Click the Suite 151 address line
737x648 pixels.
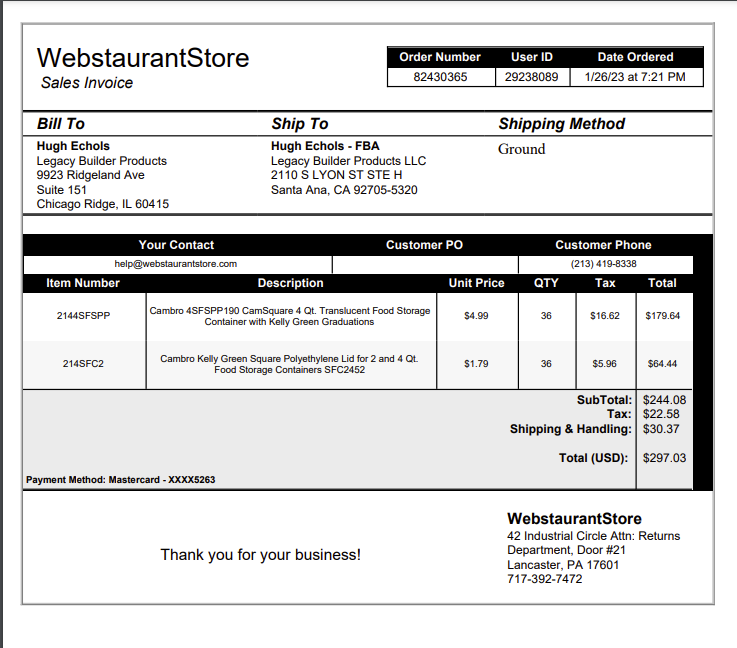click(x=62, y=190)
